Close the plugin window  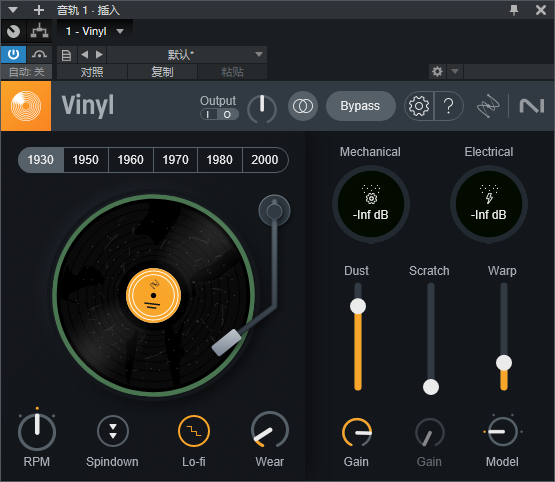point(541,10)
